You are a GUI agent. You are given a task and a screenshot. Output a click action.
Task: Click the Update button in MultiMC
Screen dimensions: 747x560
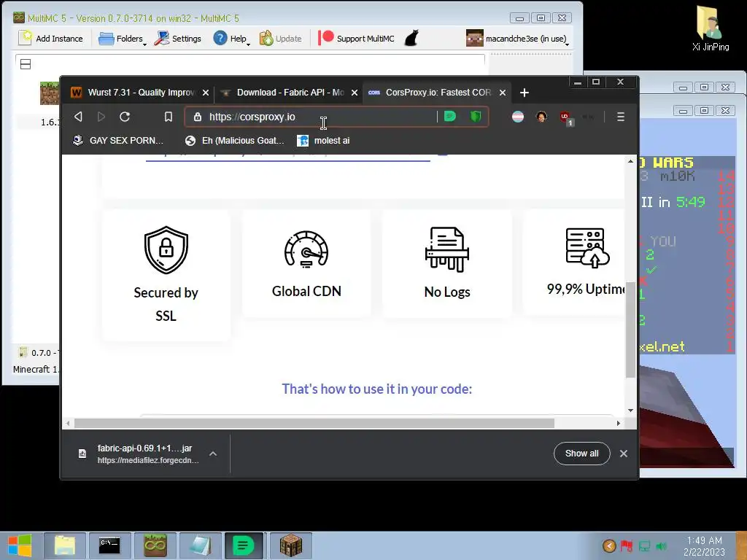click(281, 39)
